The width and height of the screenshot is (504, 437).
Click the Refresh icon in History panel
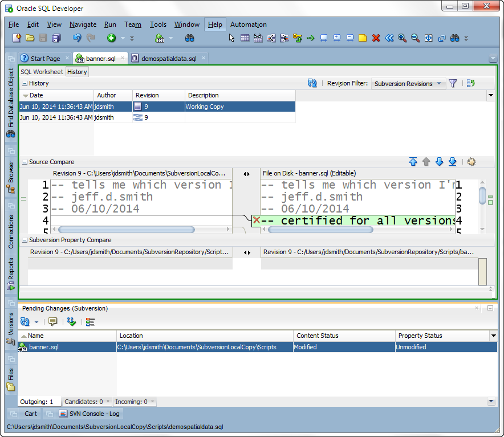[x=312, y=84]
